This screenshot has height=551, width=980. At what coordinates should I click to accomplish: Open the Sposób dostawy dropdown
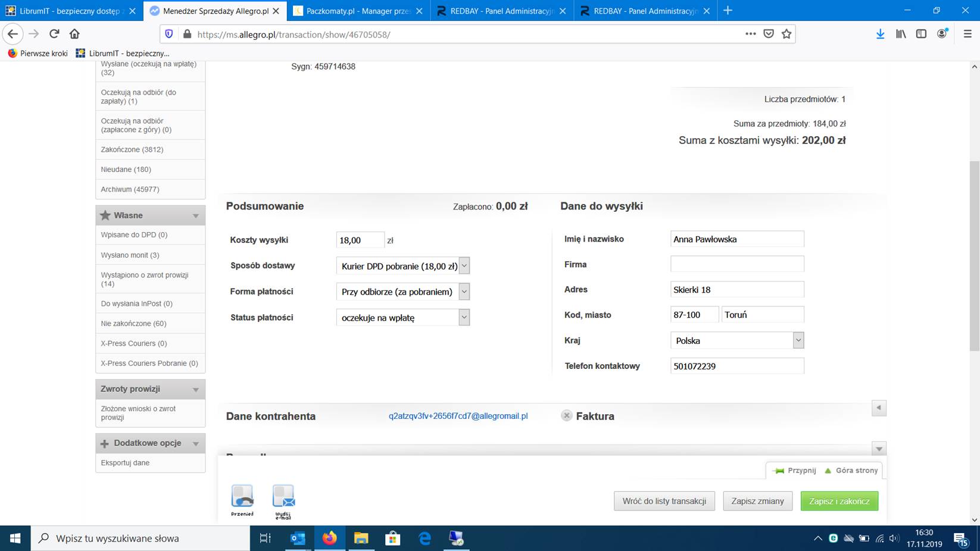point(464,266)
